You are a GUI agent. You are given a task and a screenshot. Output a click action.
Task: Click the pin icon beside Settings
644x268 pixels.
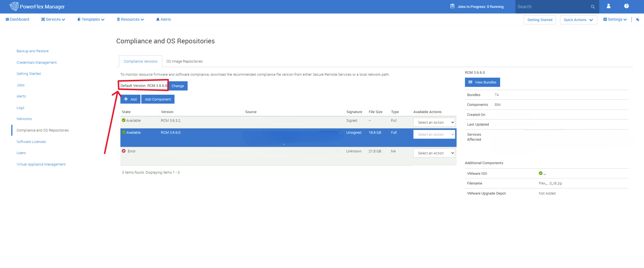[637, 20]
